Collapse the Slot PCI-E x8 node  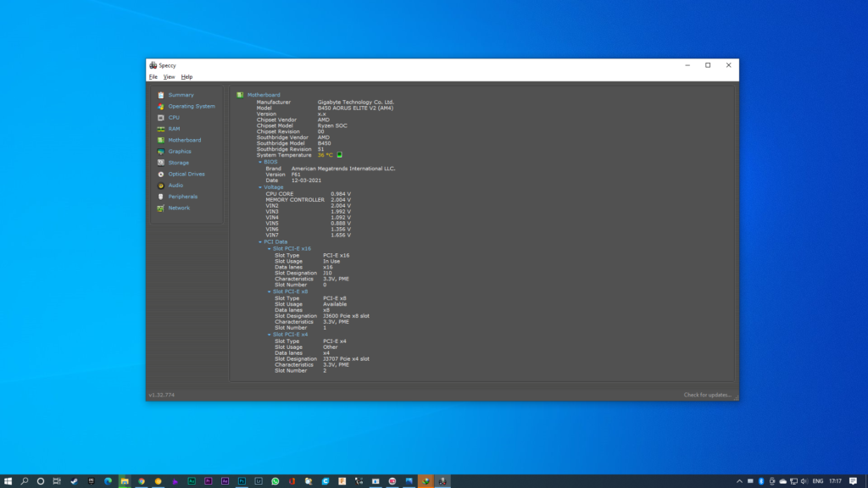[x=270, y=291]
